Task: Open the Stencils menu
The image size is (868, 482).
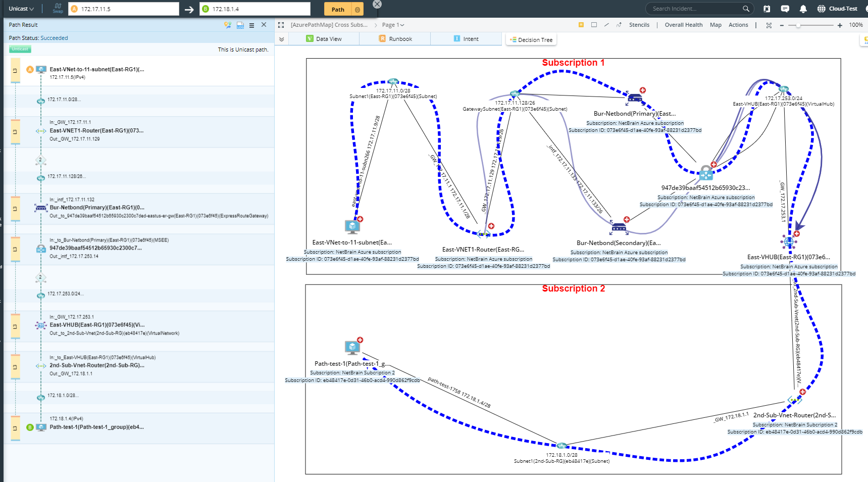Action: click(639, 24)
